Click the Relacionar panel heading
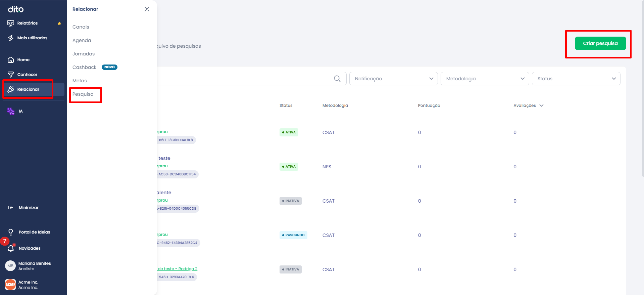644x295 pixels. tap(85, 9)
